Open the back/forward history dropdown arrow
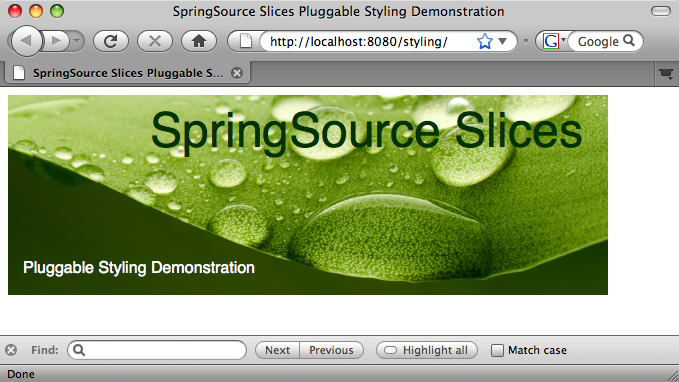 [77, 41]
